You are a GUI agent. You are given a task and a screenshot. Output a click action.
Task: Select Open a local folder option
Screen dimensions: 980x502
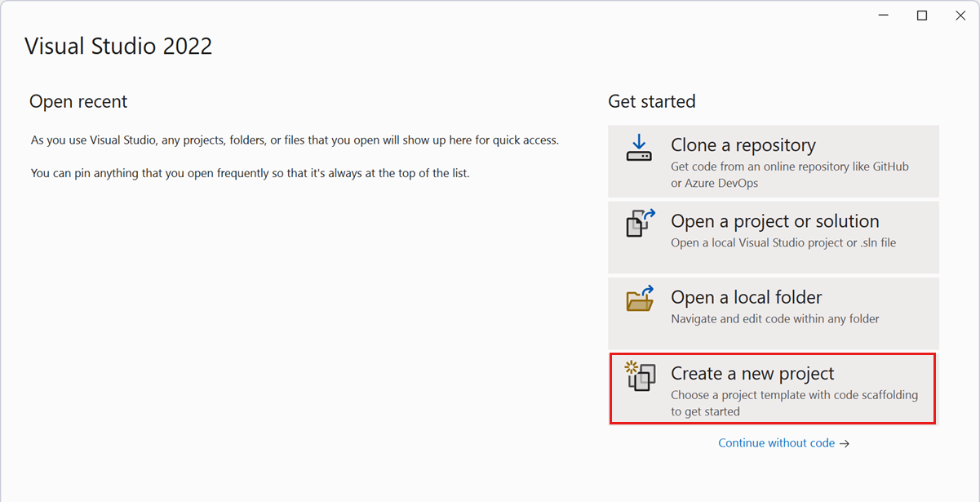pyautogui.click(x=772, y=313)
